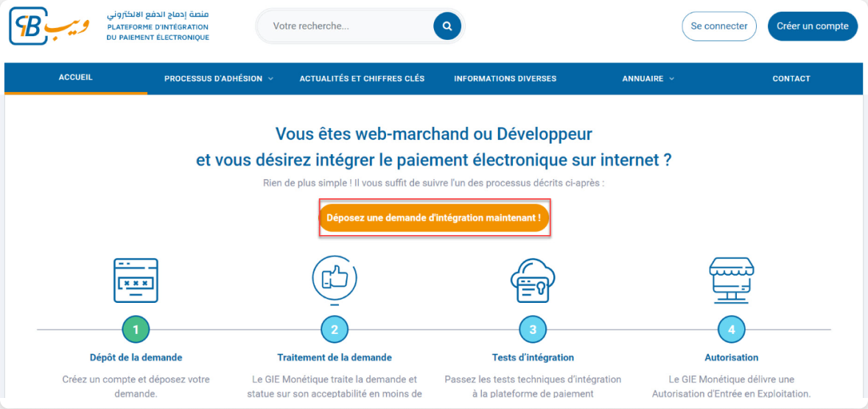Click the online shop icon above step 4
The width and height of the screenshot is (868, 409).
click(731, 280)
